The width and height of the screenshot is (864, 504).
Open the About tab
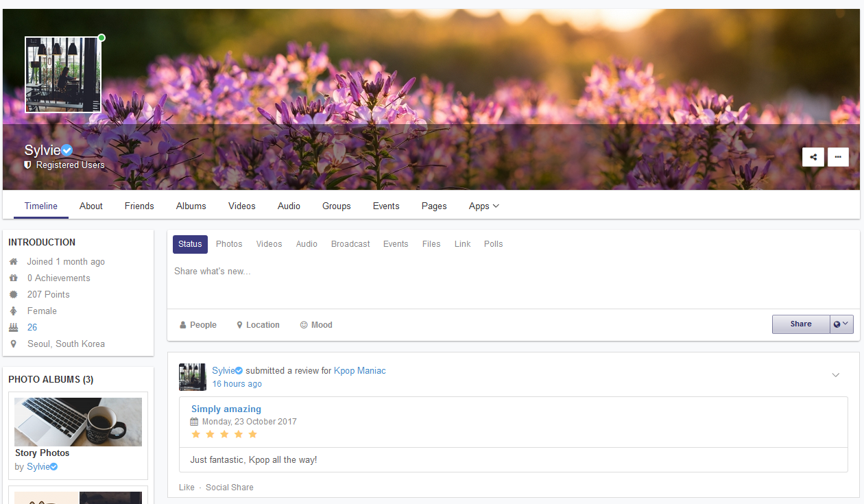[x=91, y=206]
